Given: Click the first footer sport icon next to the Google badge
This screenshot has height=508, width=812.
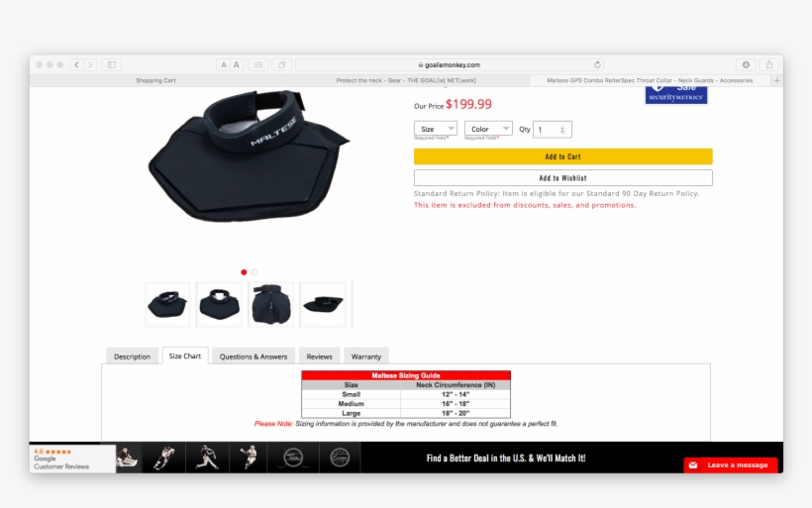Looking at the screenshot, I should (128, 457).
